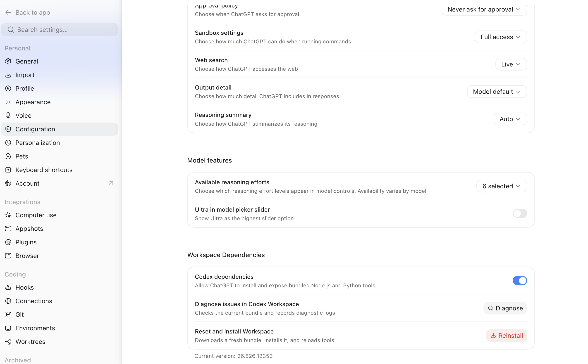588x364 pixels.
Task: Change the Reasoning summary Auto dropdown
Action: coord(510,119)
